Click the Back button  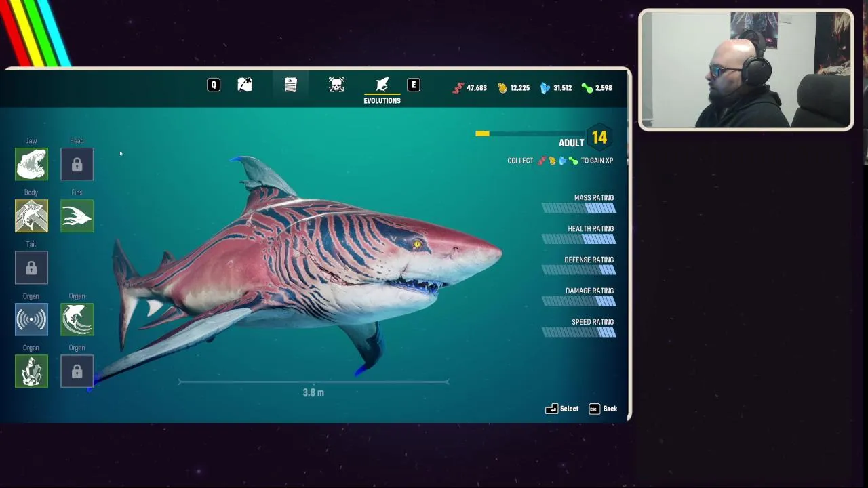[603, 409]
